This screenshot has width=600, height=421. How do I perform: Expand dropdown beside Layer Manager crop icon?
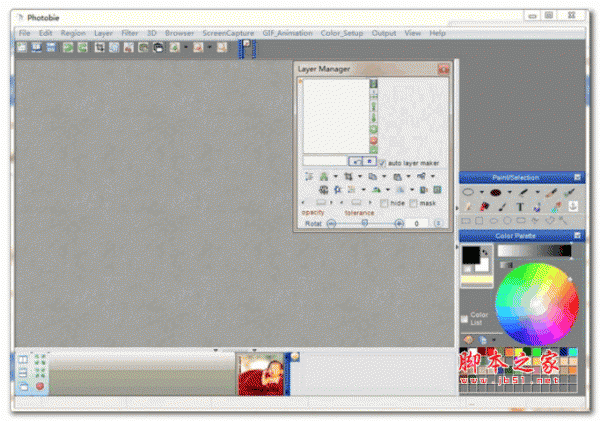[x=360, y=176]
